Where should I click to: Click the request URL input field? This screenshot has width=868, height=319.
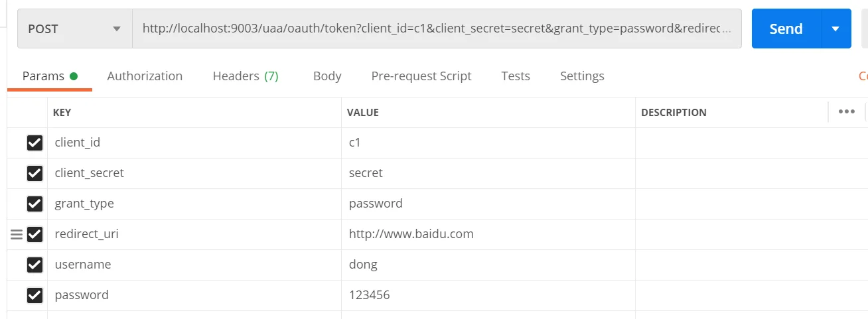tap(437, 29)
